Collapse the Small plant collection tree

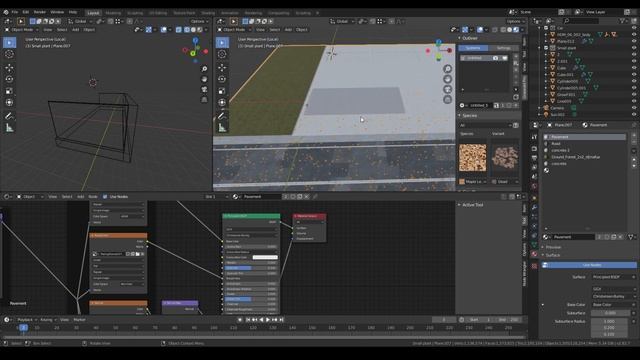540,48
